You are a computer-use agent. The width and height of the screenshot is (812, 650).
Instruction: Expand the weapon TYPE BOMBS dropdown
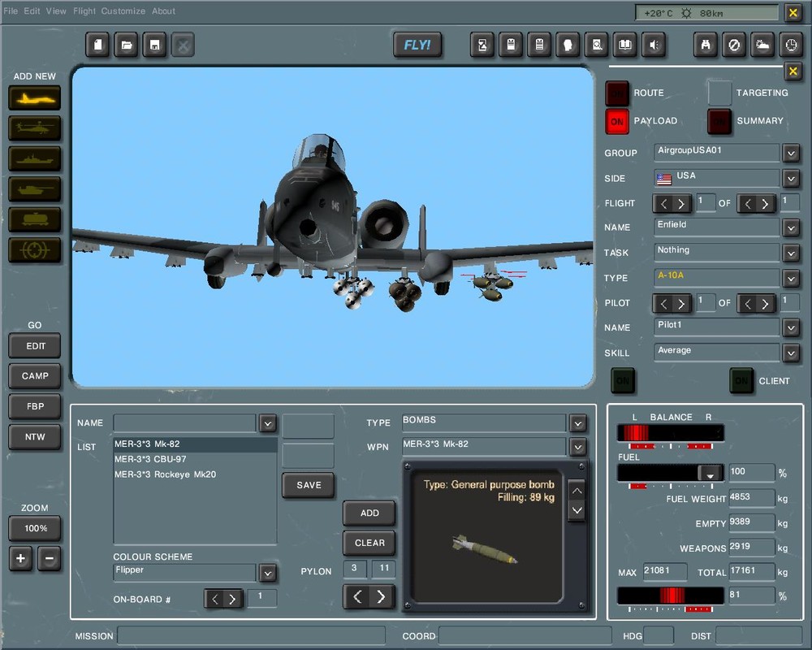click(578, 423)
